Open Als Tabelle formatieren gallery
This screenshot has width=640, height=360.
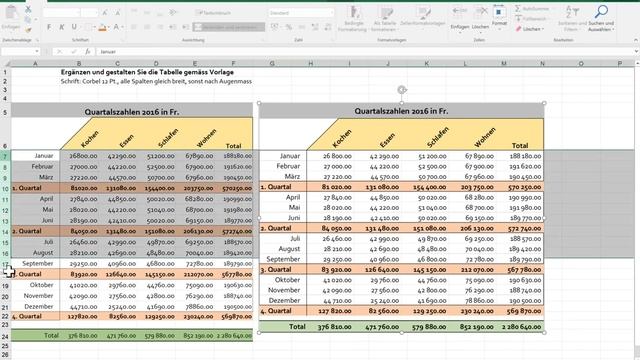(x=384, y=19)
